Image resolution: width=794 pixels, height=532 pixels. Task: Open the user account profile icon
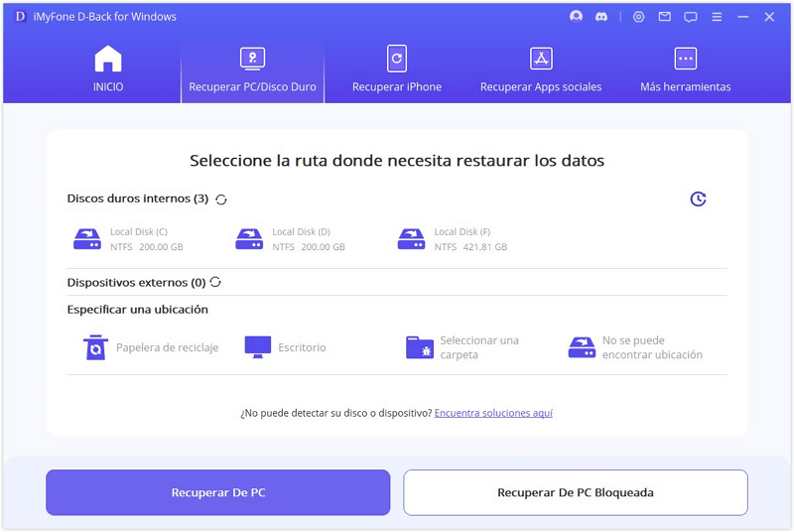pyautogui.click(x=577, y=17)
